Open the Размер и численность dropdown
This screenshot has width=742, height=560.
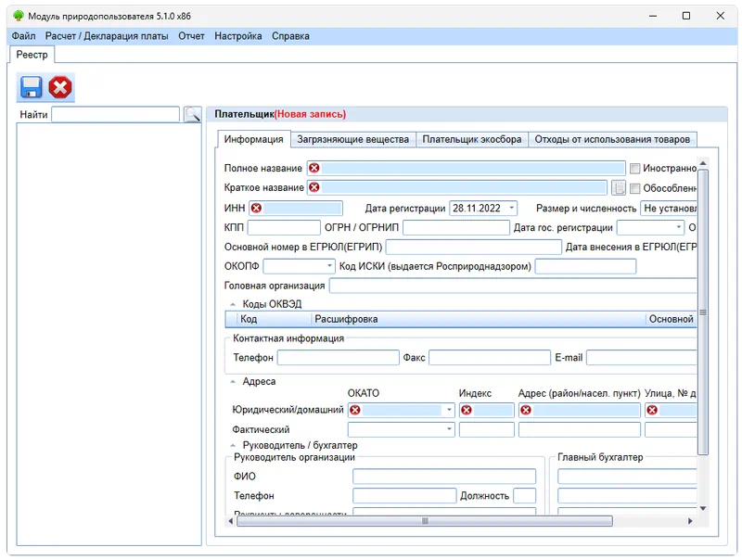[668, 208]
